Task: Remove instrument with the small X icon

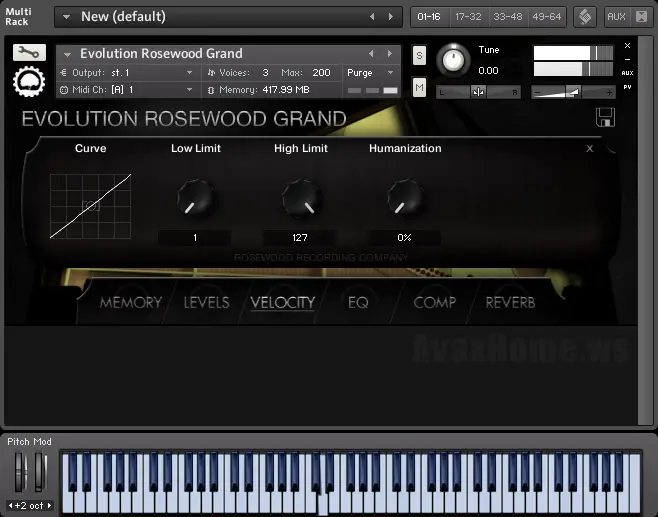Action: (627, 45)
